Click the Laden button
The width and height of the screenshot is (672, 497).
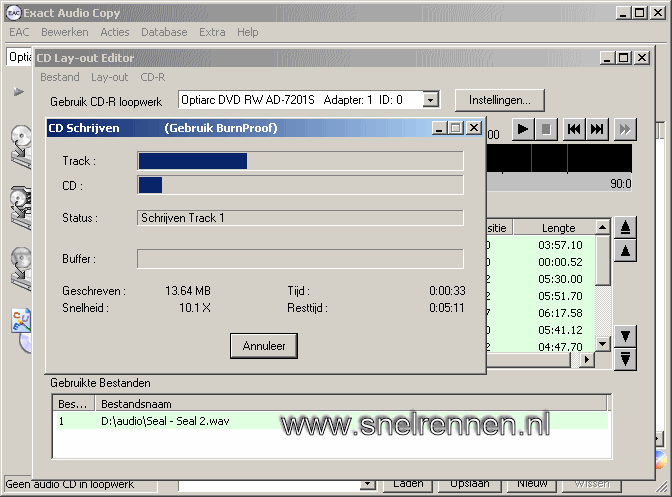[x=408, y=484]
